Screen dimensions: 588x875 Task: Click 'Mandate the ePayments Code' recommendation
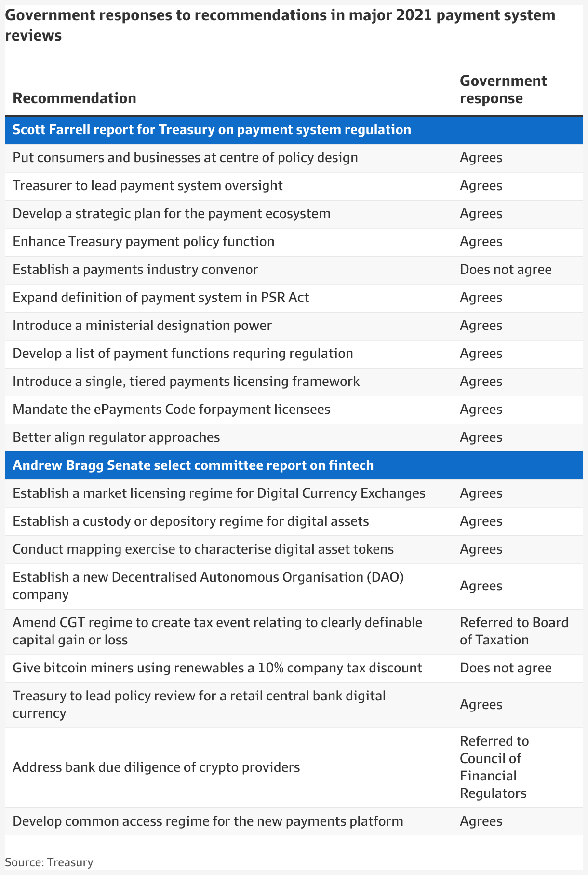coord(171,410)
